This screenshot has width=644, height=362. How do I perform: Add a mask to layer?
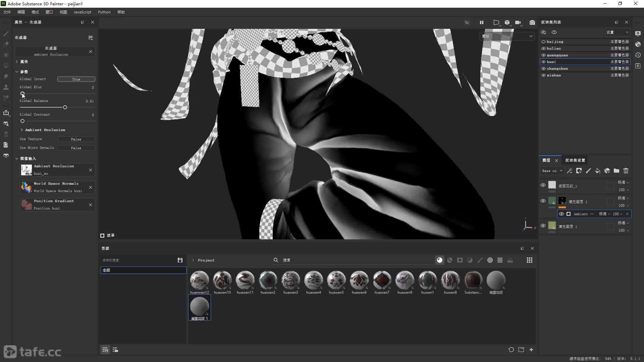579,171
